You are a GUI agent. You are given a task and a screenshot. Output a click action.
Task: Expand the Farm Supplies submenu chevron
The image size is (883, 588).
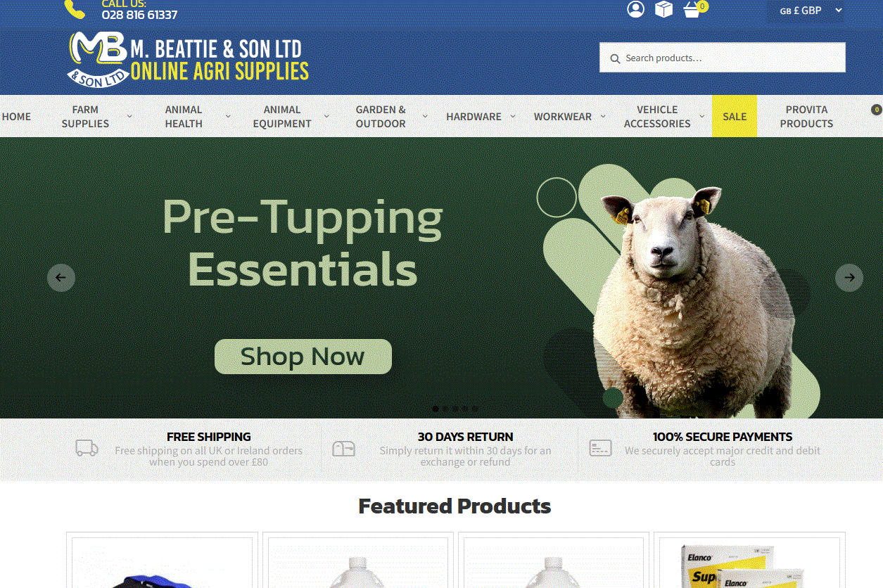(129, 116)
